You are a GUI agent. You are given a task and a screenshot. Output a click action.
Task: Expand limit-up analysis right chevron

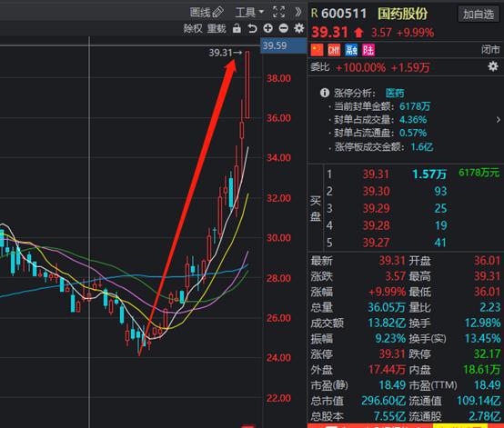click(x=499, y=120)
